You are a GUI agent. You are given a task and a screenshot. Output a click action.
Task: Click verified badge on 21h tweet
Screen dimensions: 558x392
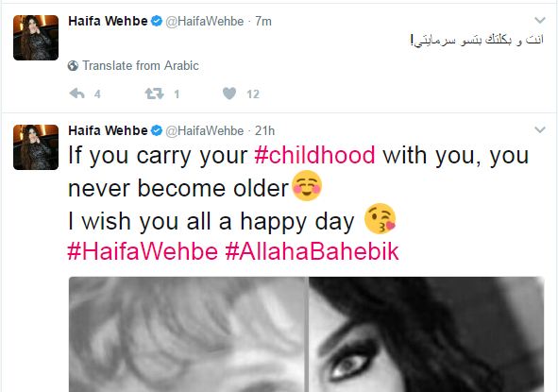[x=156, y=130]
